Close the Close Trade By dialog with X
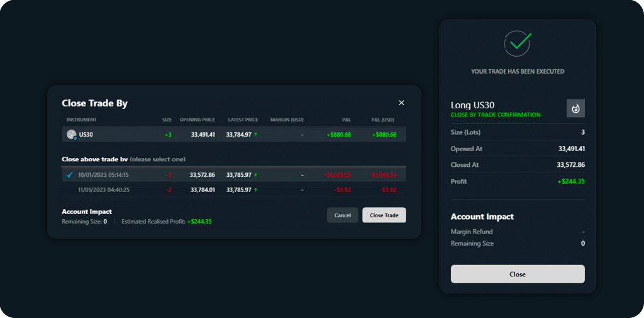The height and width of the screenshot is (318, 644). tap(401, 103)
